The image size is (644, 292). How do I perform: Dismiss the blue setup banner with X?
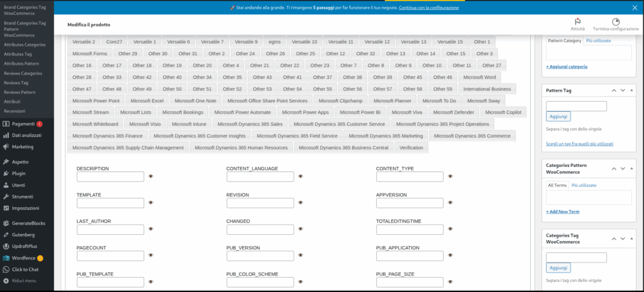tap(635, 8)
